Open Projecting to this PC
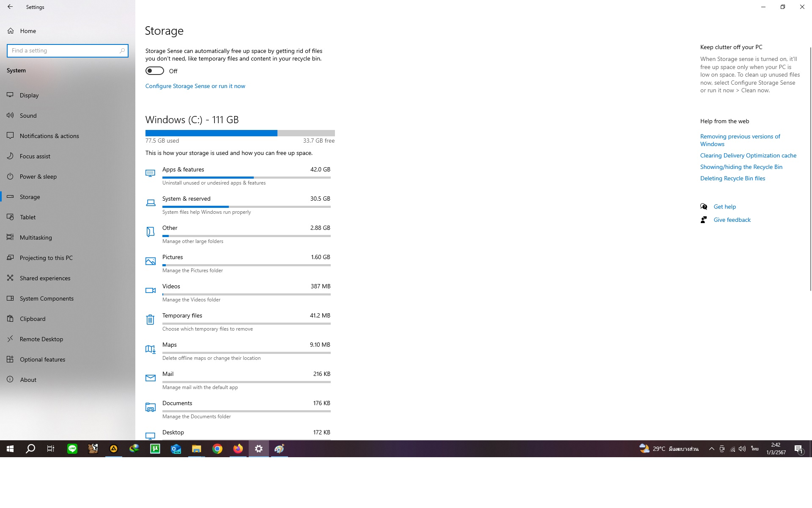The height and width of the screenshot is (508, 812). [x=68, y=258]
